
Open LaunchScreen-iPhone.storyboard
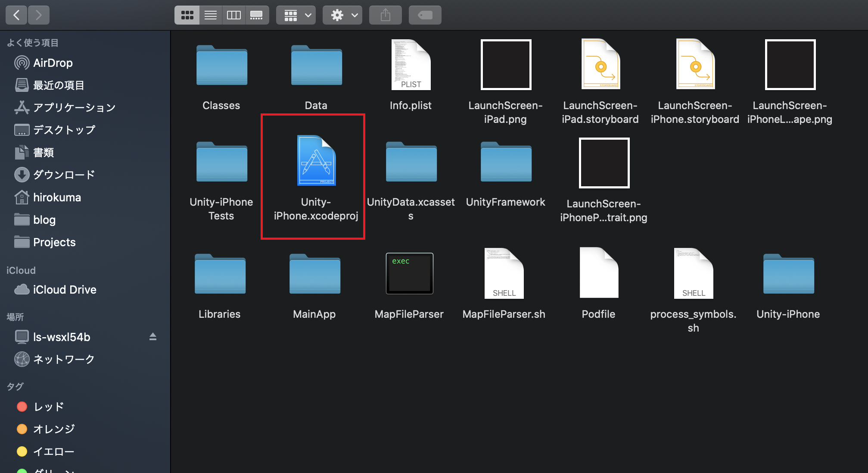click(695, 65)
